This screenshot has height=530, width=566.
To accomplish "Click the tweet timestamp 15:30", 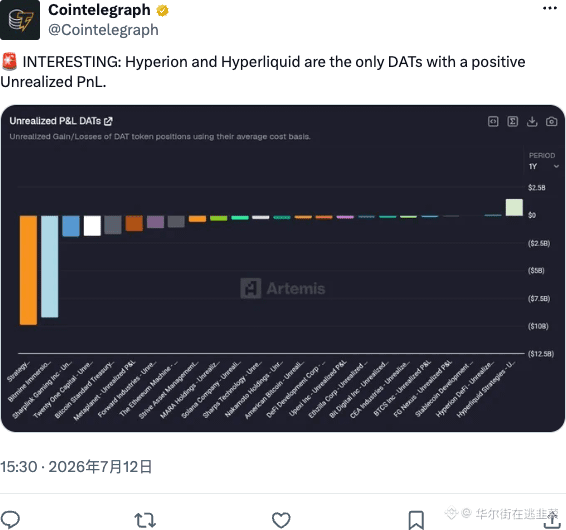I will 19,466.
